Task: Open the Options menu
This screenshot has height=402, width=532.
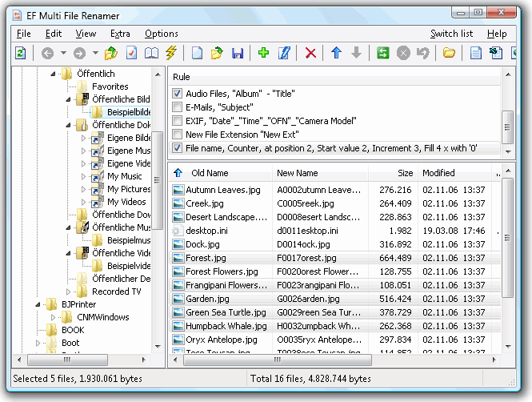Action: click(x=161, y=34)
